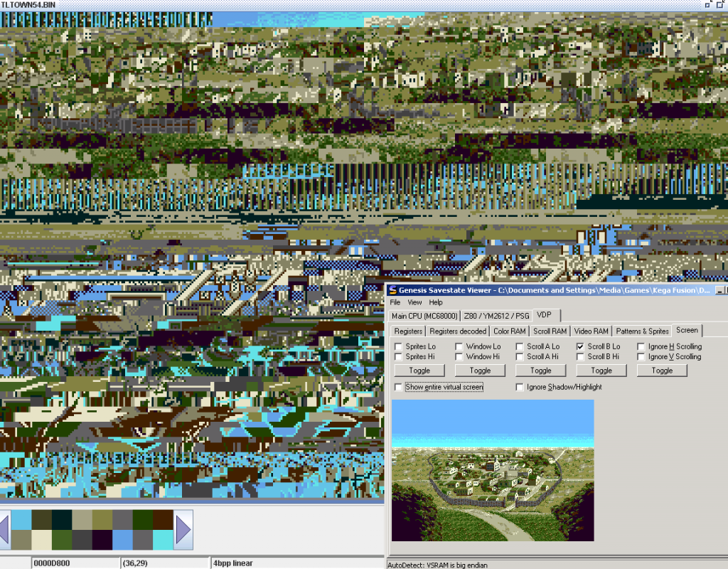Enable the Sprites Lo checkbox
Image resolution: width=728 pixels, height=569 pixels.
click(x=398, y=347)
